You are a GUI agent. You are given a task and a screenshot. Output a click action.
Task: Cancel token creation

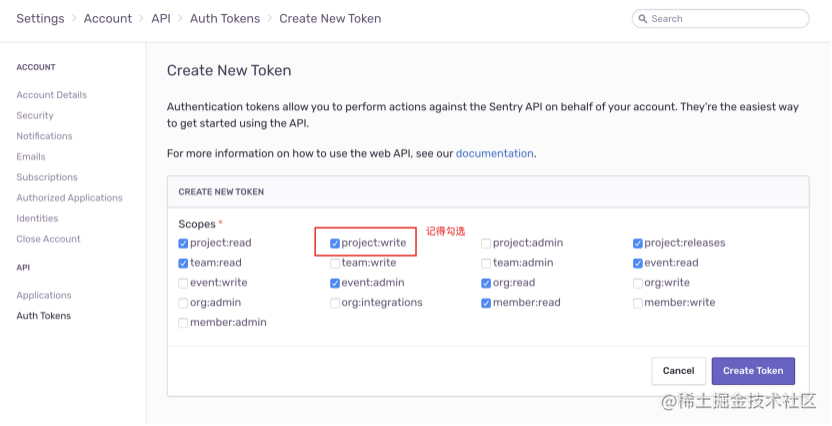tap(678, 371)
